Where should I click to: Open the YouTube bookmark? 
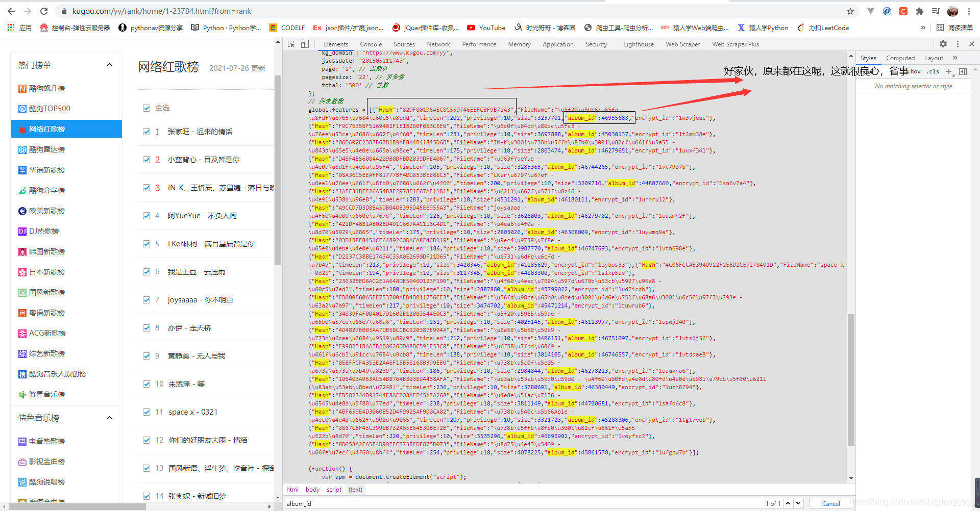coord(486,28)
